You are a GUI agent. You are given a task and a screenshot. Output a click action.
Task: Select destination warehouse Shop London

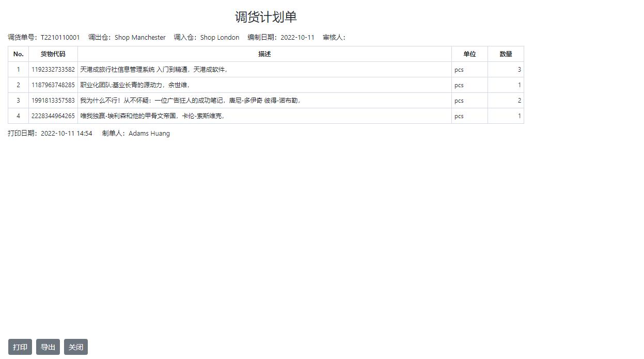219,38
